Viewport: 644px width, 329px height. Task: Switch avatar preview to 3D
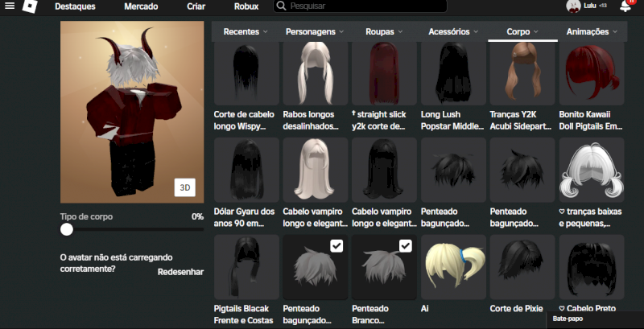[x=185, y=187]
